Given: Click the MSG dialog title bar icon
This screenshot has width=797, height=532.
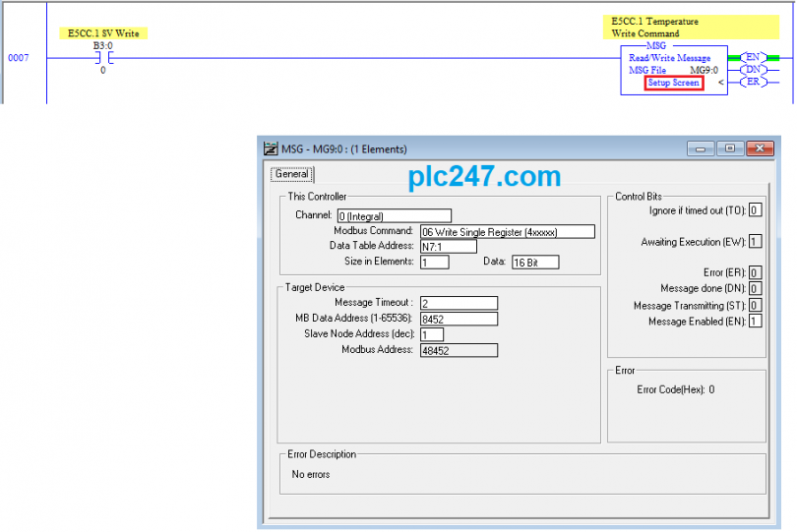Looking at the screenshot, I should [x=271, y=148].
